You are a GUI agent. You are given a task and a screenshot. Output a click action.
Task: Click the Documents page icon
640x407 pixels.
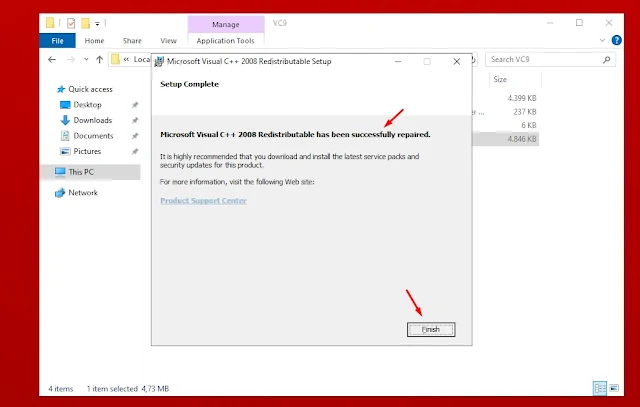(x=65, y=136)
